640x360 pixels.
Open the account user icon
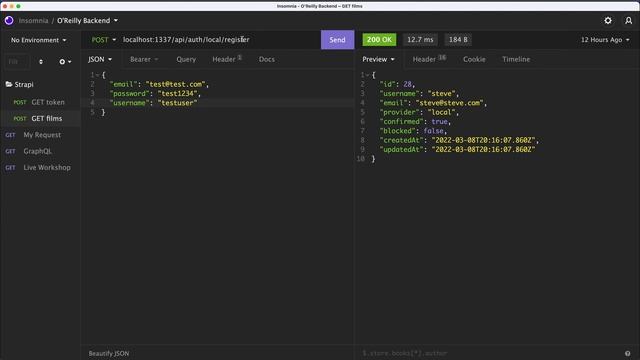click(x=629, y=20)
